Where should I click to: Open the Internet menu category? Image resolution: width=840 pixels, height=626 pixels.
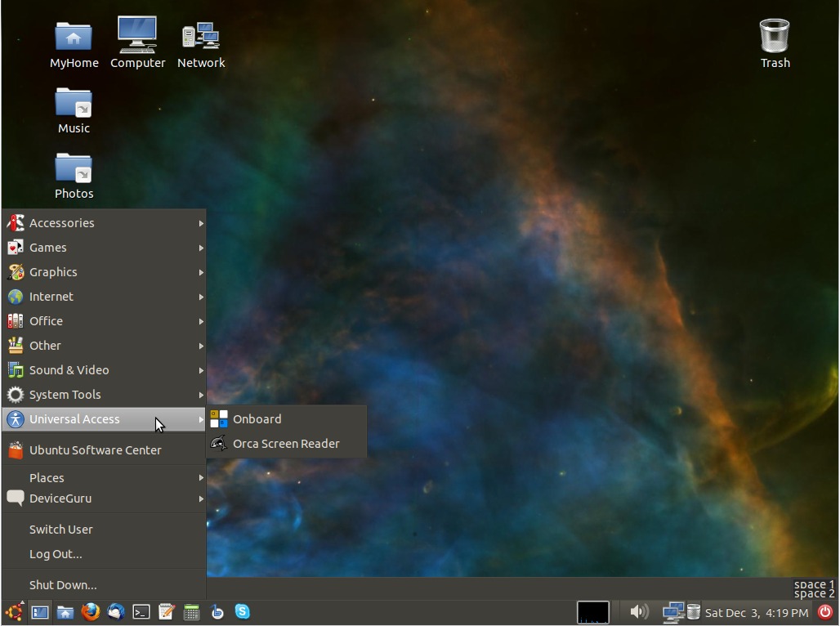[104, 297]
